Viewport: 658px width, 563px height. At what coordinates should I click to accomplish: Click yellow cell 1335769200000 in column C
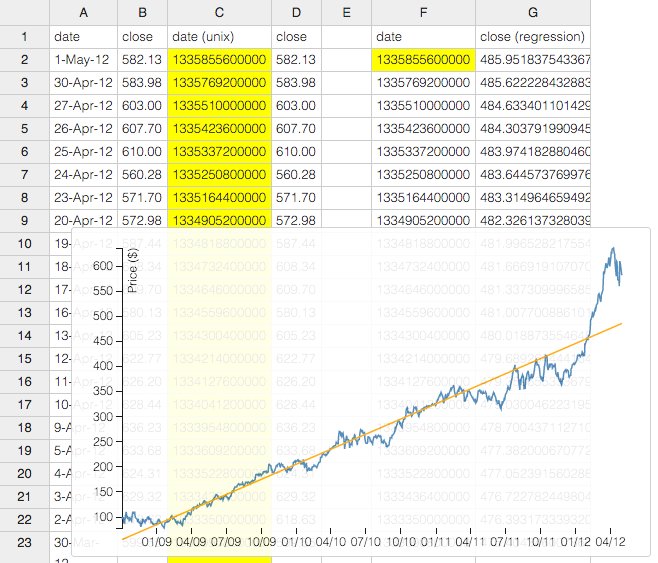point(219,83)
